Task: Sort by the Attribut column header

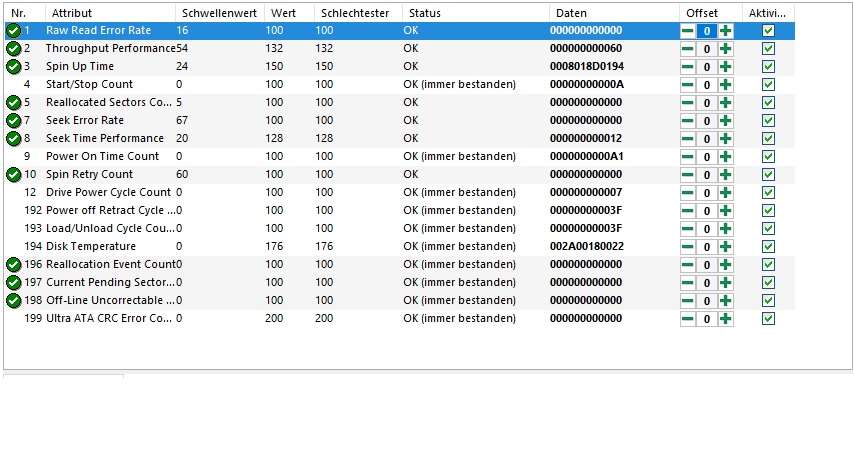Action: pos(72,12)
